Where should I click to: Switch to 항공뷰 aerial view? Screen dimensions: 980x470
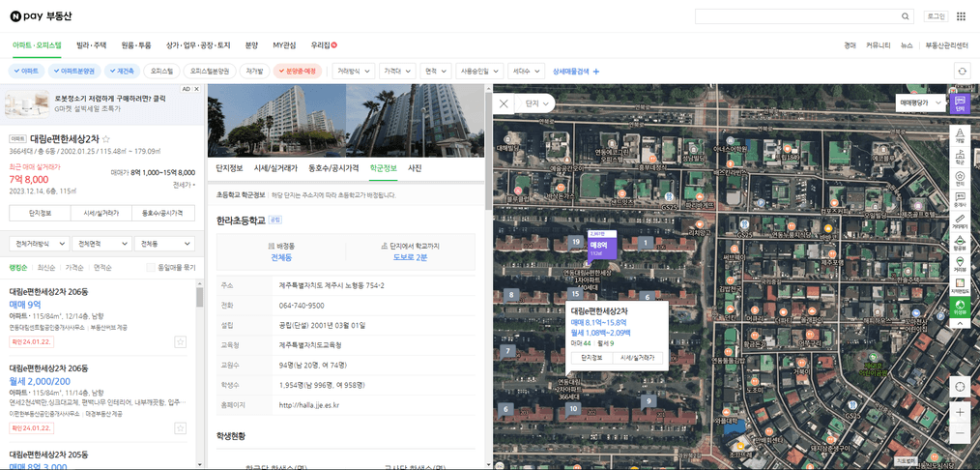point(960,243)
